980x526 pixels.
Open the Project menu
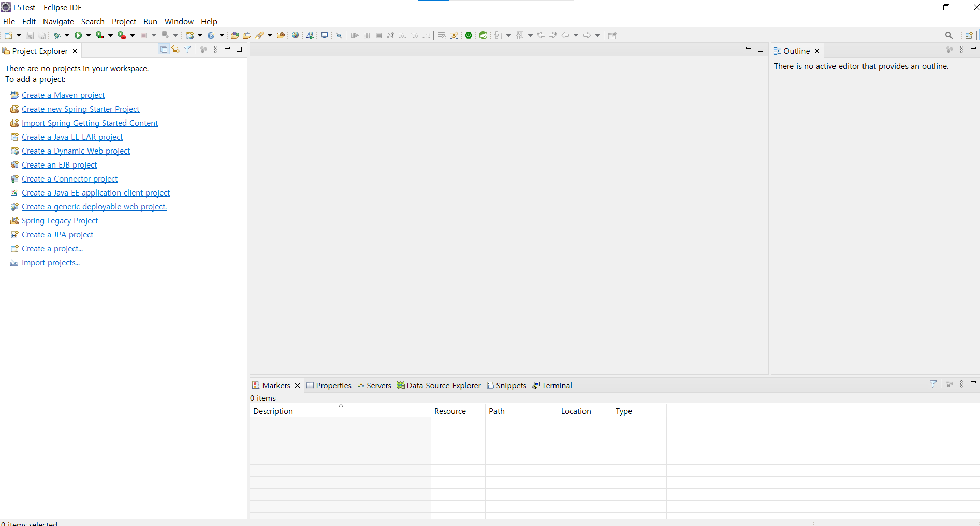click(124, 21)
